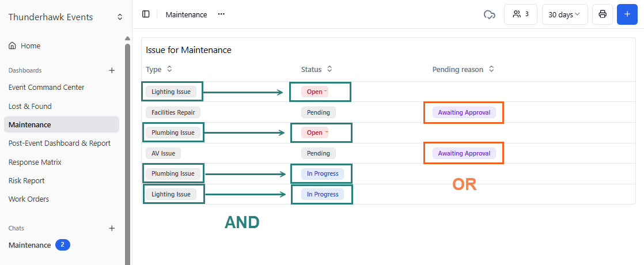Image resolution: width=644 pixels, height=265 pixels.
Task: Toggle the sidebar panel icon
Action: tap(146, 14)
